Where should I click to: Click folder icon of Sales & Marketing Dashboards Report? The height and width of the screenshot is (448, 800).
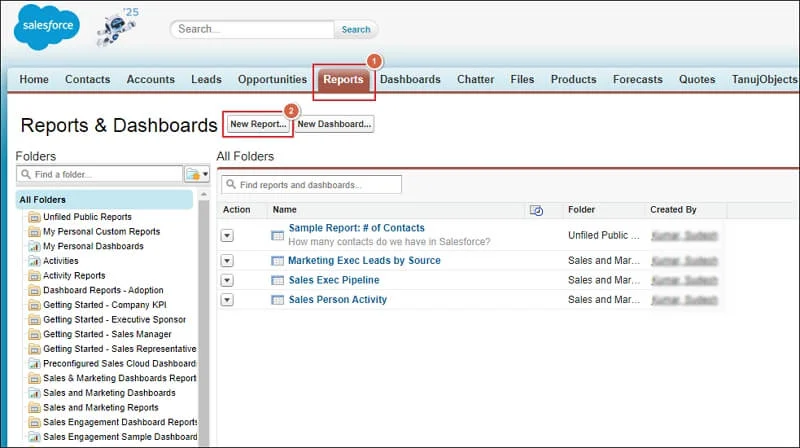pos(34,379)
